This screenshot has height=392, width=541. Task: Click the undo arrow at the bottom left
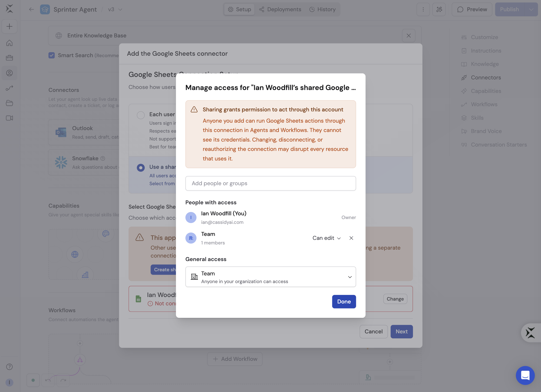(48, 380)
